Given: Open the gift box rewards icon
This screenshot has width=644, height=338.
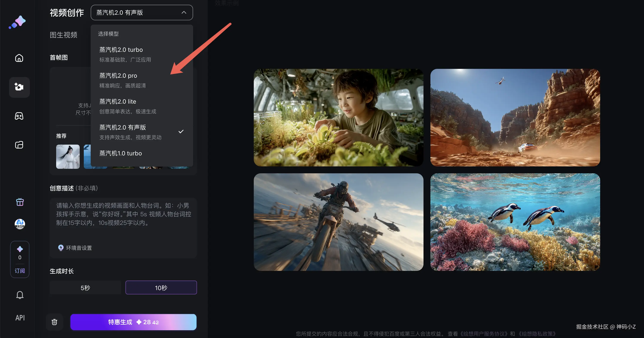Looking at the screenshot, I should point(20,202).
